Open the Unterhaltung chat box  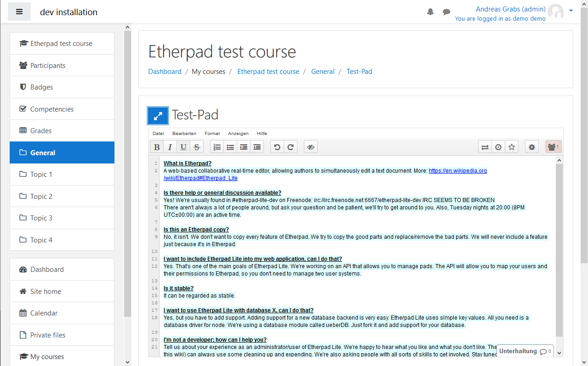coord(525,351)
